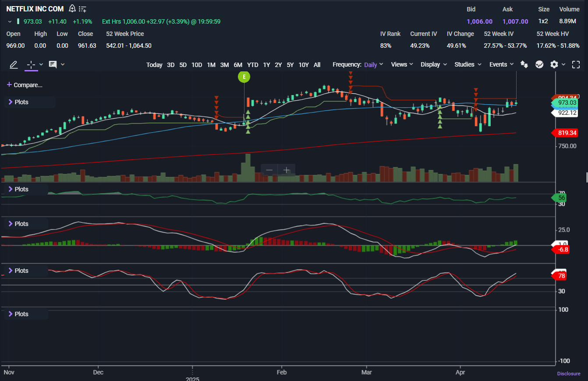588x381 pixels.
Task: Click the Ask price 1,007.00
Action: [x=515, y=21]
